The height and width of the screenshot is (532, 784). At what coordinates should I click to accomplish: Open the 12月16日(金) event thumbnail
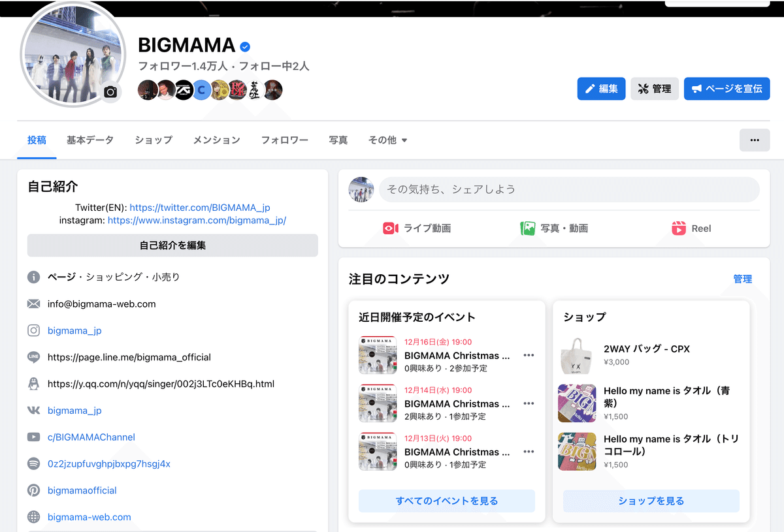pos(378,355)
